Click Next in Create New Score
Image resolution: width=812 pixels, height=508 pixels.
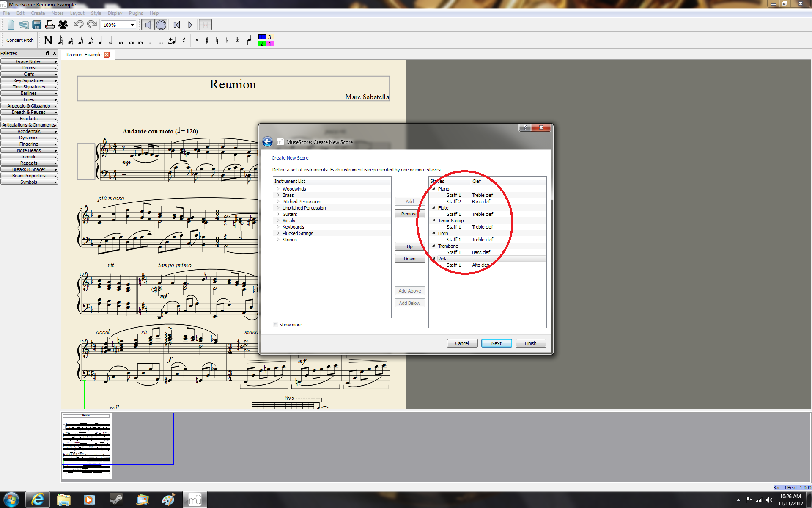coord(497,343)
